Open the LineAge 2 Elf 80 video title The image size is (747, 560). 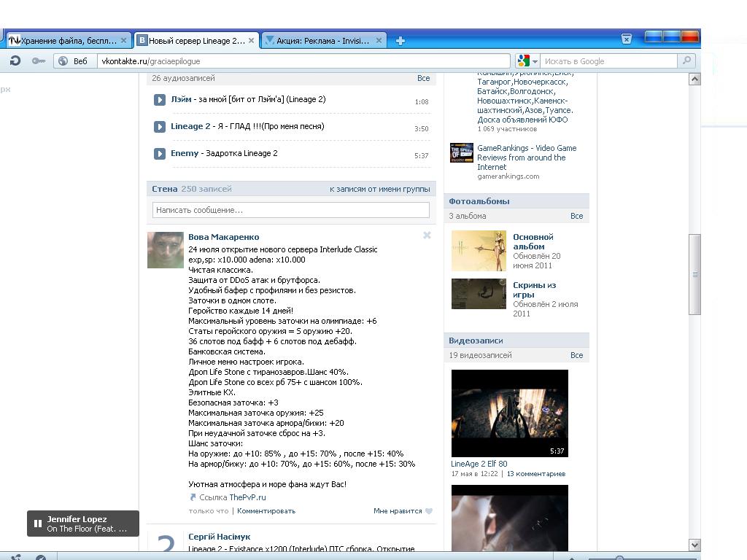tap(479, 464)
